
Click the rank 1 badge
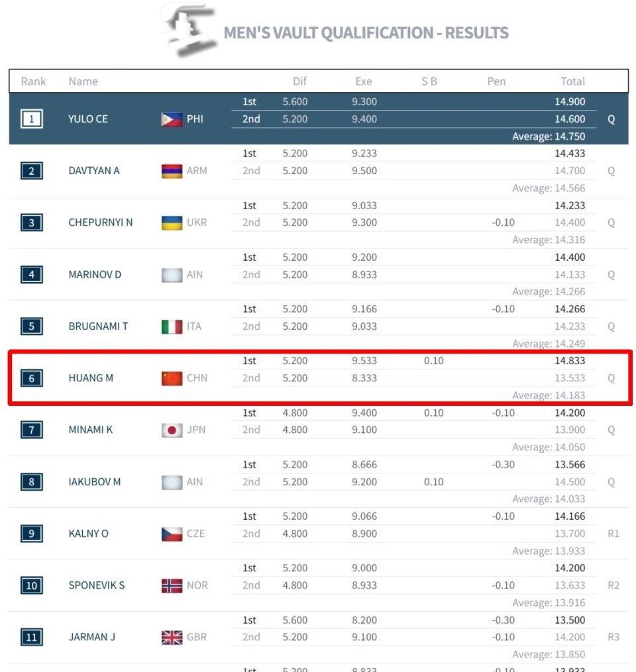pyautogui.click(x=32, y=119)
